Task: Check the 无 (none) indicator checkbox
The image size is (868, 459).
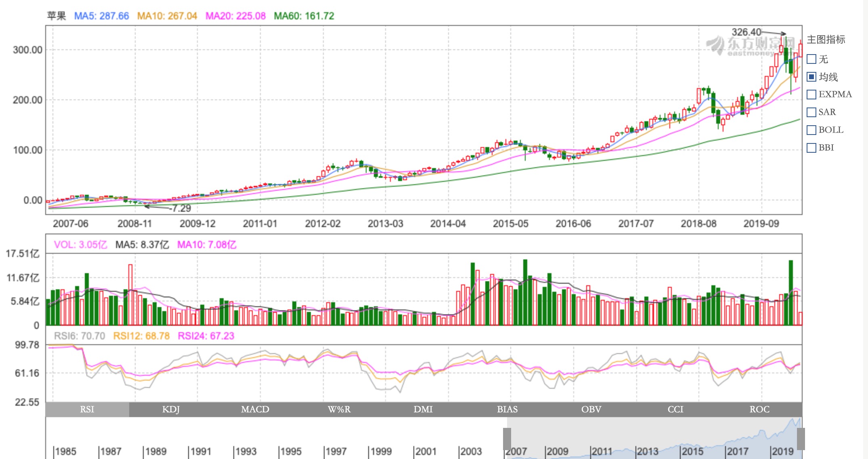Action: (x=811, y=59)
